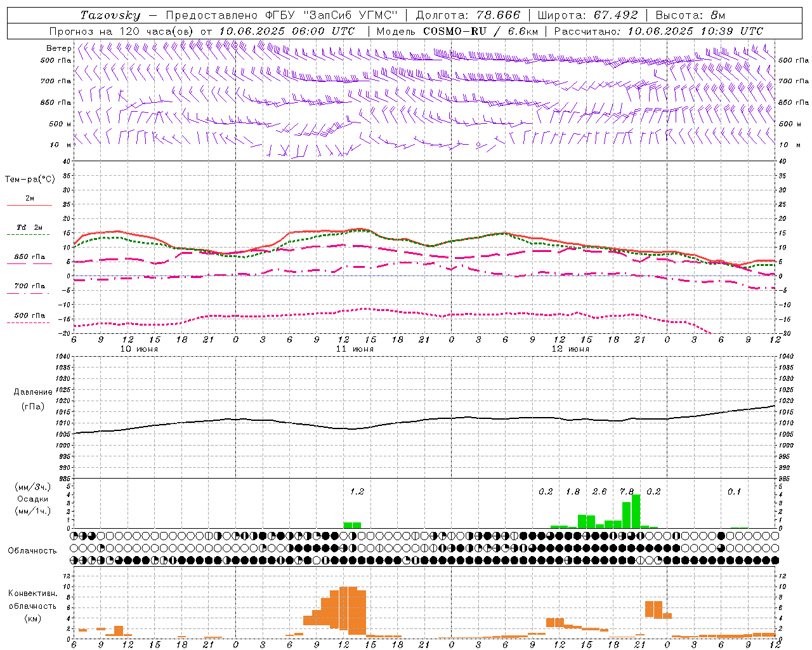Select the provider text ФГБУ "ЗапСиб УГМС"
This screenshot has height=650, width=812.
coord(331,15)
